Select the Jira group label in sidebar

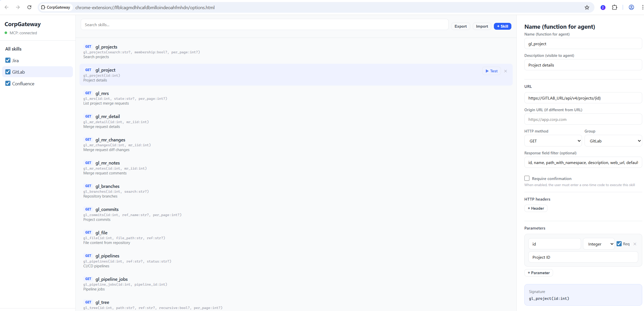15,61
